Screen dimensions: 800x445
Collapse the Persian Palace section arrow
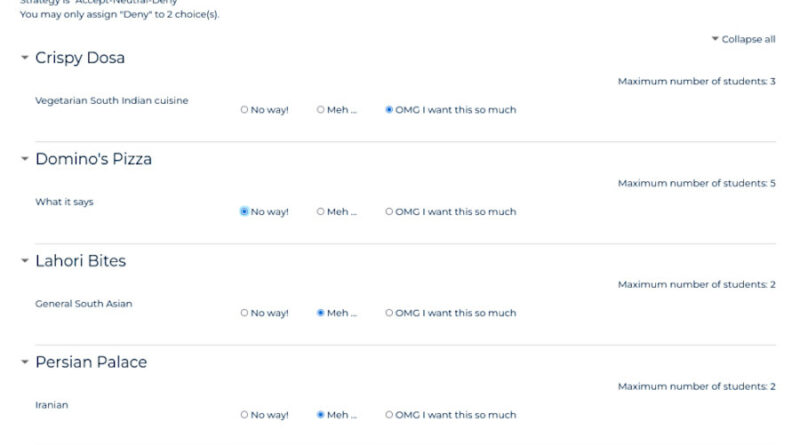coord(24,362)
